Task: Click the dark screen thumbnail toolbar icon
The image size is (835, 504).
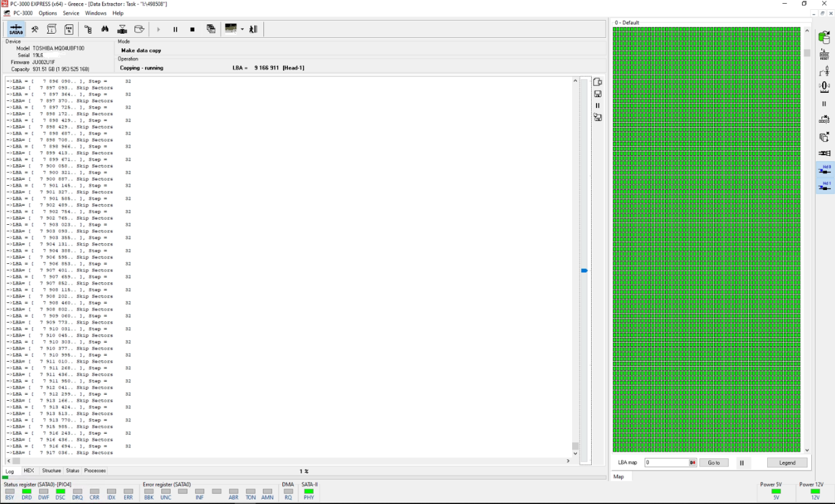Action: click(x=231, y=29)
